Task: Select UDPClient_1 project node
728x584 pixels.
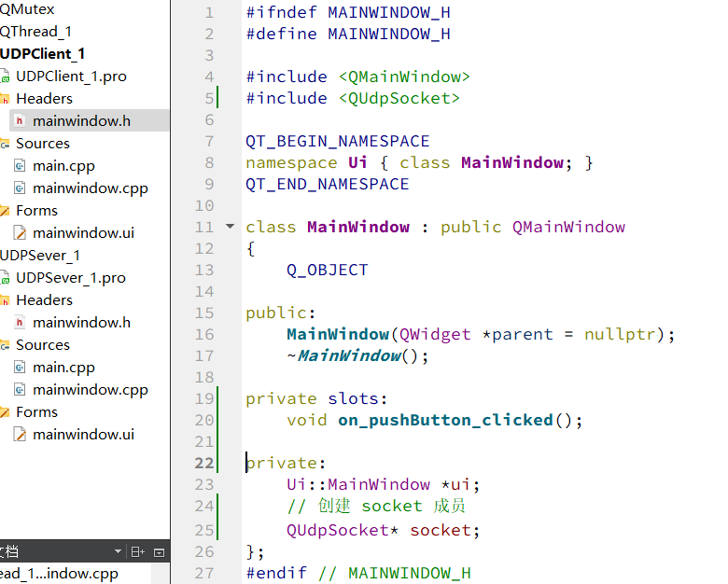Action: [x=42, y=54]
